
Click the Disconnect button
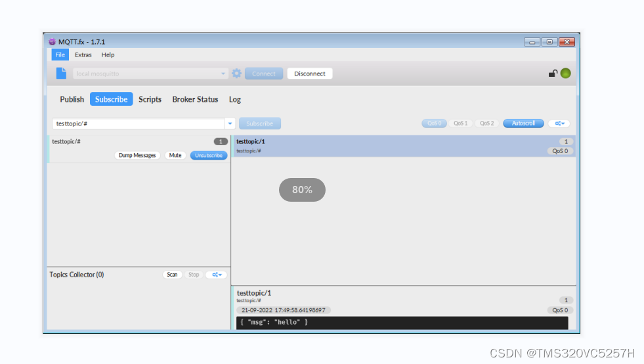[x=310, y=74]
